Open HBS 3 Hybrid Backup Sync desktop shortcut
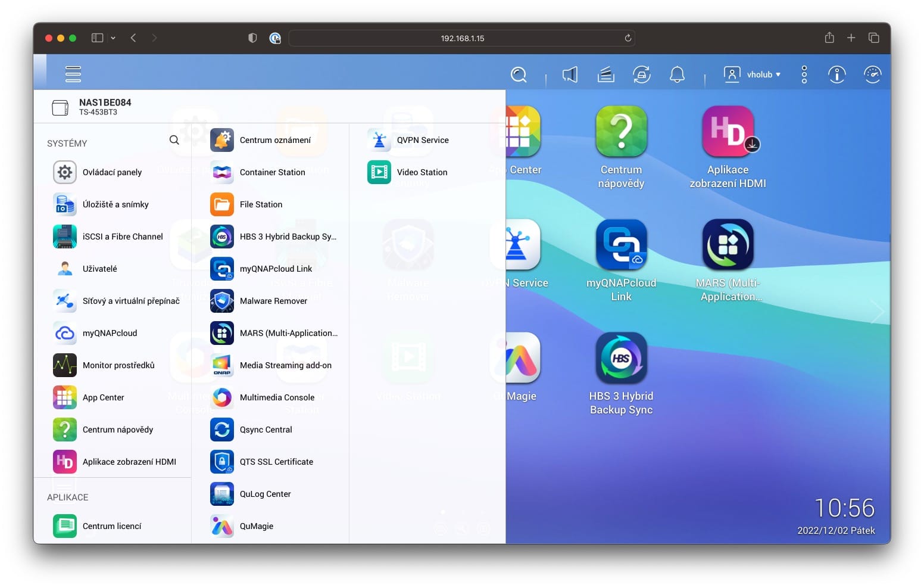 point(621,358)
